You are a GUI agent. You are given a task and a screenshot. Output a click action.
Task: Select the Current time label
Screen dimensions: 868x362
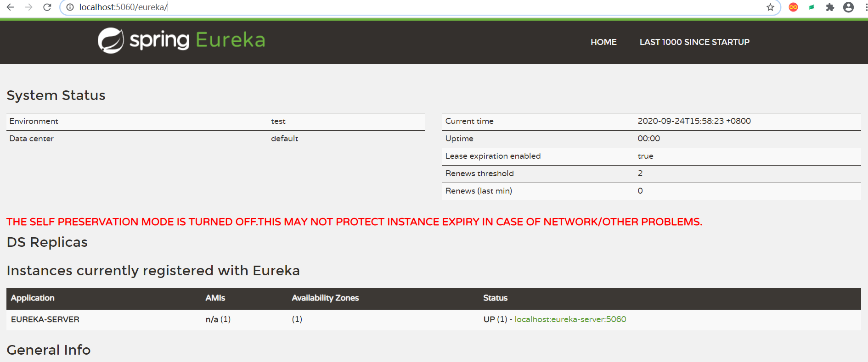point(469,121)
